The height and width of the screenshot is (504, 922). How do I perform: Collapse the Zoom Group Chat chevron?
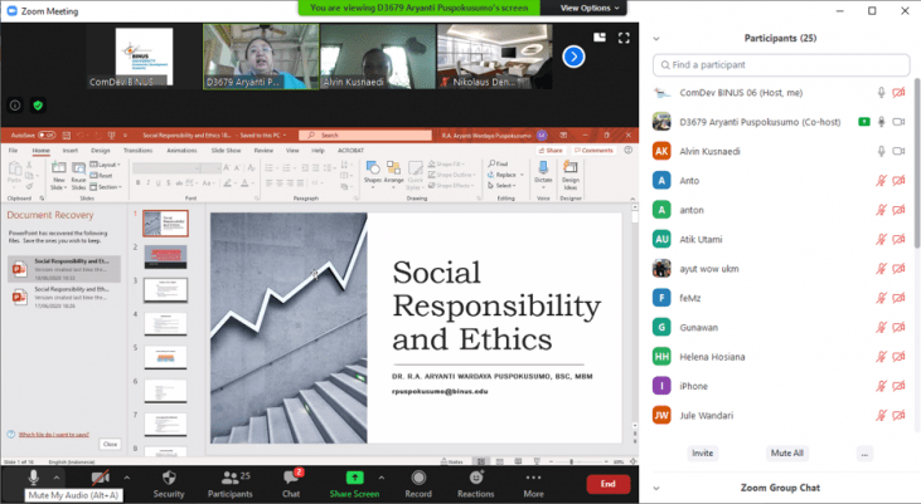657,488
